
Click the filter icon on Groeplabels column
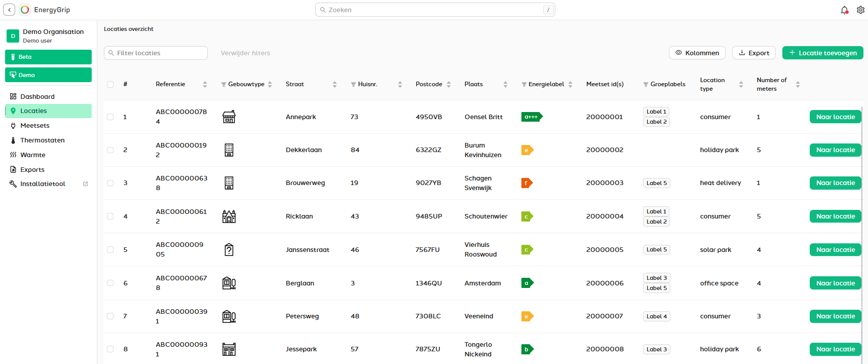(646, 85)
